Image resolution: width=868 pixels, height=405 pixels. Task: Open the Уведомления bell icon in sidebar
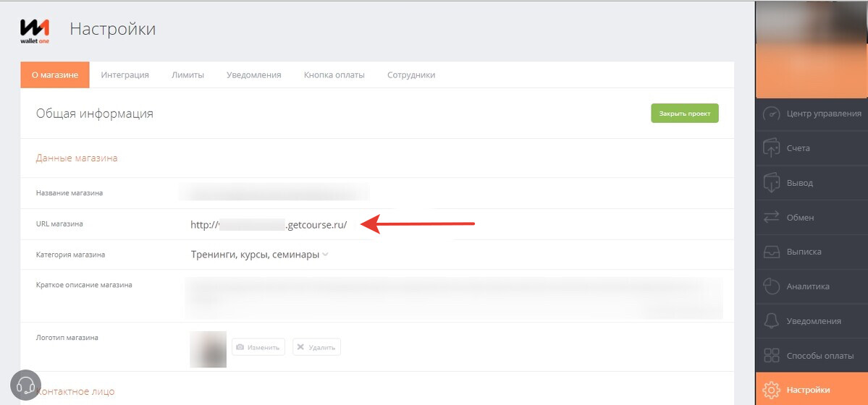pos(772,321)
